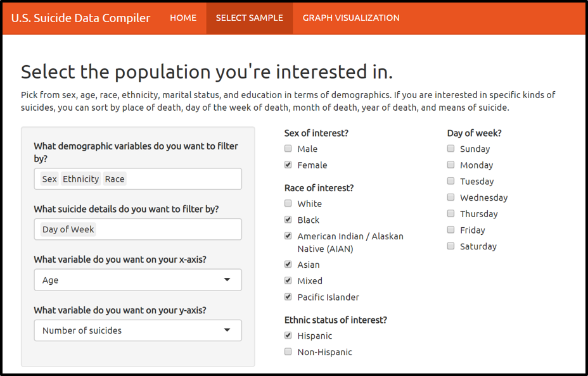Uncheck the Black race checkbox
The width and height of the screenshot is (588, 376).
click(288, 220)
